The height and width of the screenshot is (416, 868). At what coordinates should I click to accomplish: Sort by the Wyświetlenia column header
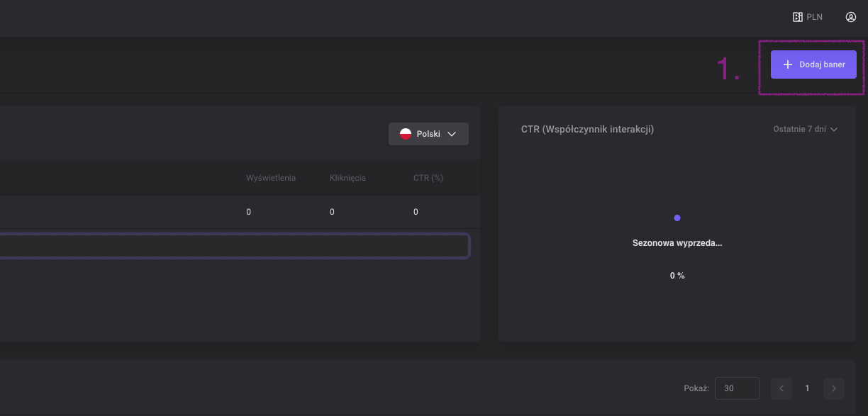click(270, 178)
